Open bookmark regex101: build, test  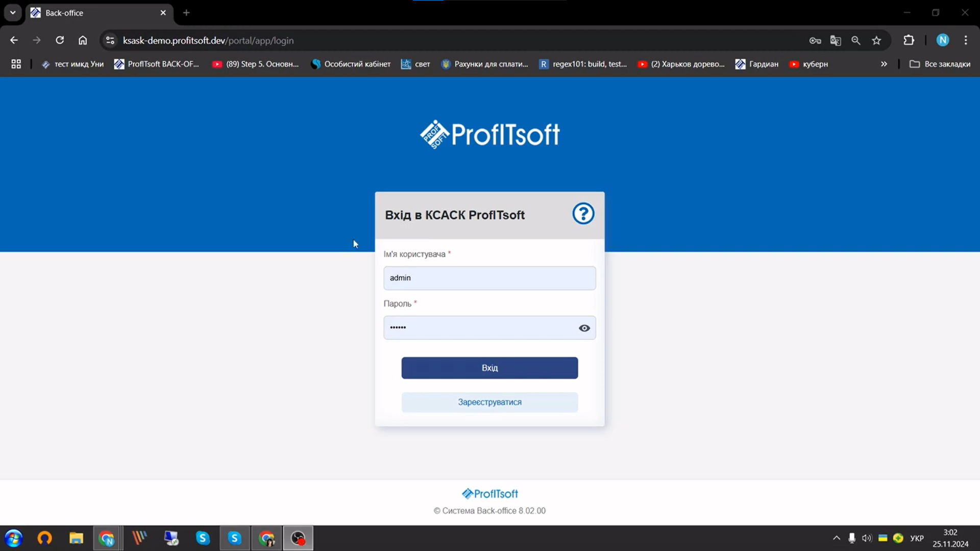(x=583, y=64)
